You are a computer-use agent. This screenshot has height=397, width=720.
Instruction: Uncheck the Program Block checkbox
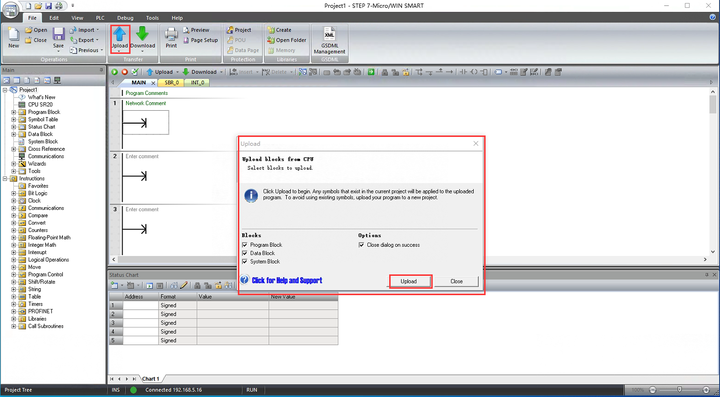point(245,245)
